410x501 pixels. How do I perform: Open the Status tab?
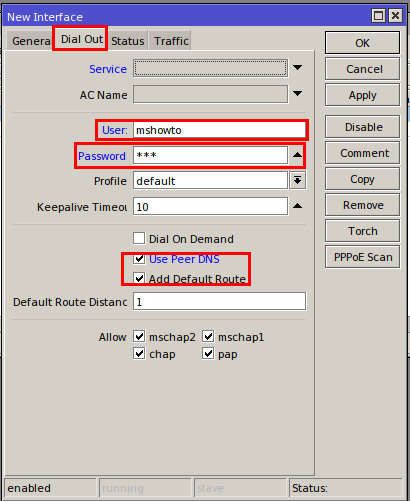tap(128, 41)
